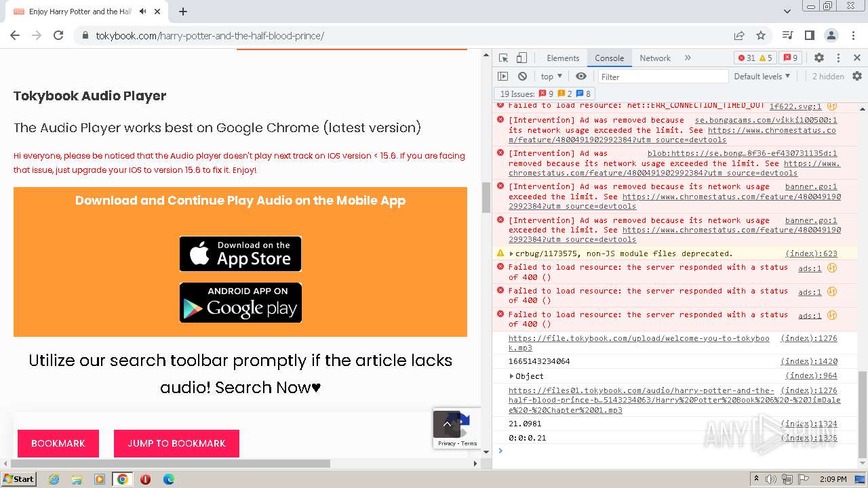Click the BOOKMARK button

point(58,443)
